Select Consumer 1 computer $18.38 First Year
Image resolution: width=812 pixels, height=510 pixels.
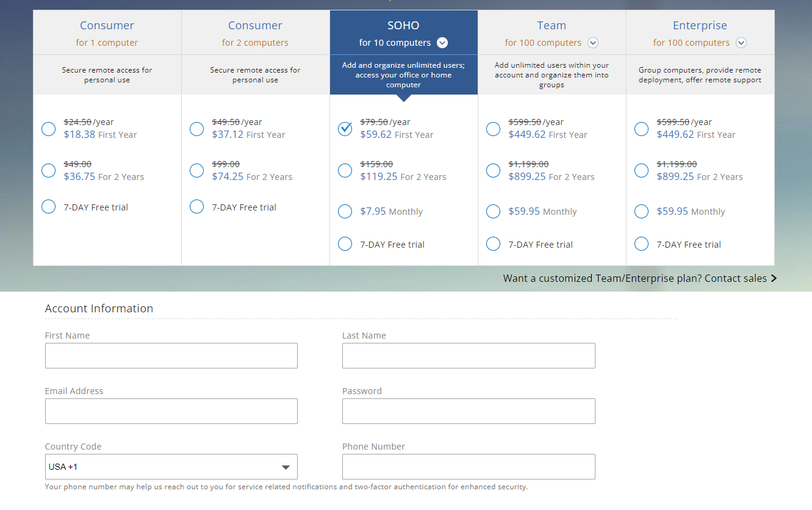pos(49,129)
